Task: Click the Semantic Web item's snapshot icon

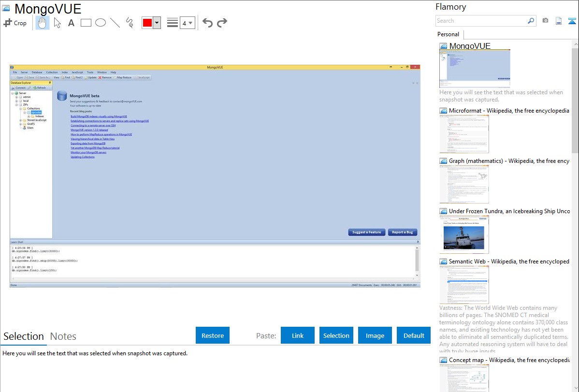Action: coord(443,261)
